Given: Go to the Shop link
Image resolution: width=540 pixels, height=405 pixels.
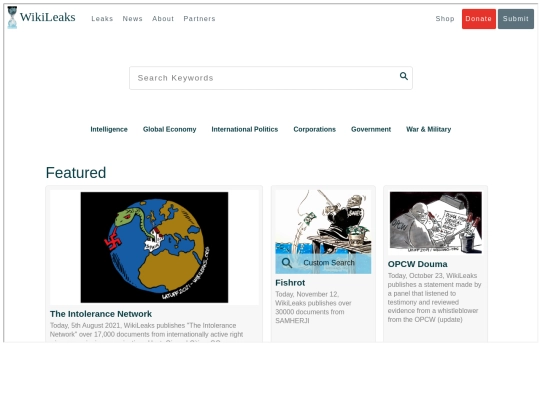Looking at the screenshot, I should point(445,19).
